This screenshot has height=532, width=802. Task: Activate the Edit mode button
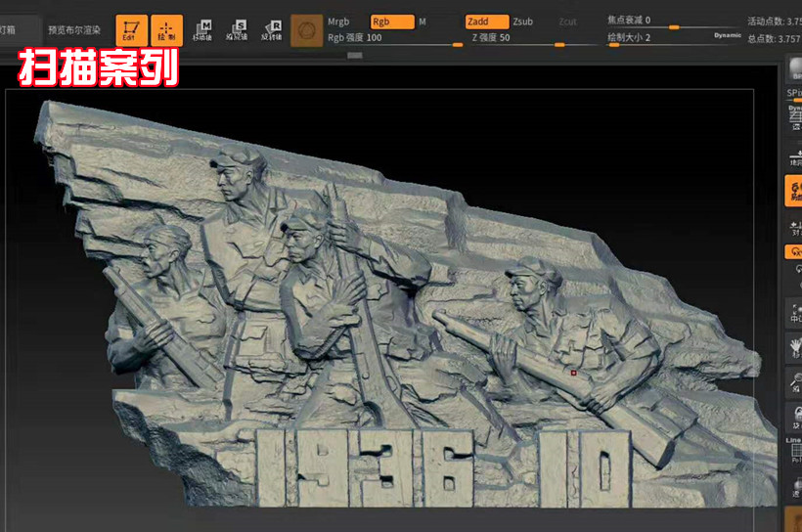132,29
